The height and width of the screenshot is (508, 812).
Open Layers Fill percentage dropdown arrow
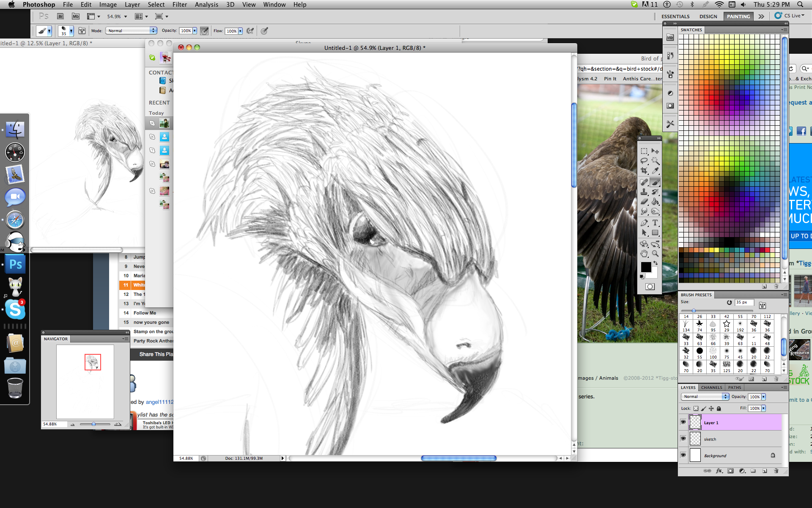pos(763,409)
